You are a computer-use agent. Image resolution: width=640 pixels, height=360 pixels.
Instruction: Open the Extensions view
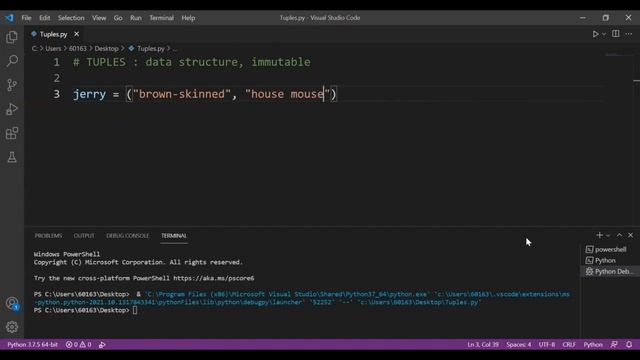click(12, 133)
